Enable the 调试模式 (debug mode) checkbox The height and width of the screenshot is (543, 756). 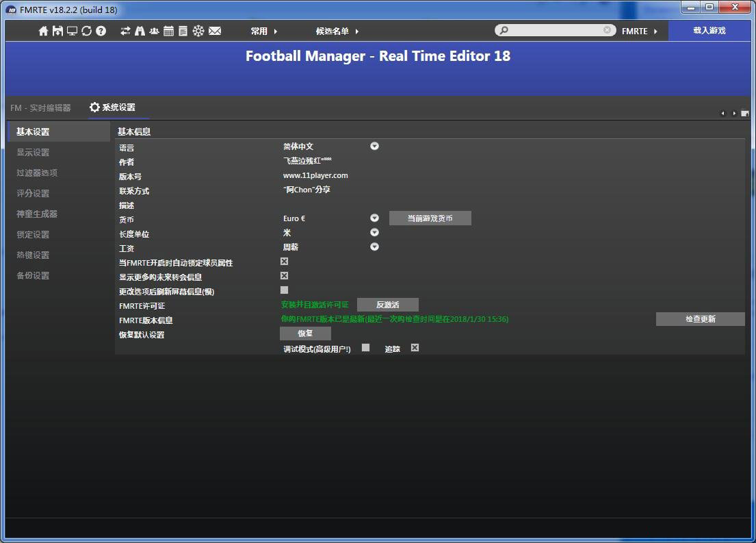click(366, 348)
